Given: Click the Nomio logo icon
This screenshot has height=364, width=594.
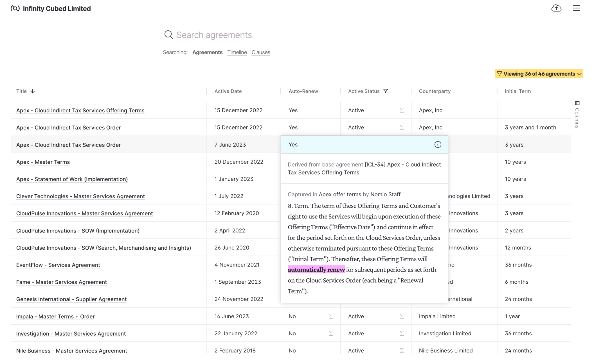Looking at the screenshot, I should [x=15, y=8].
